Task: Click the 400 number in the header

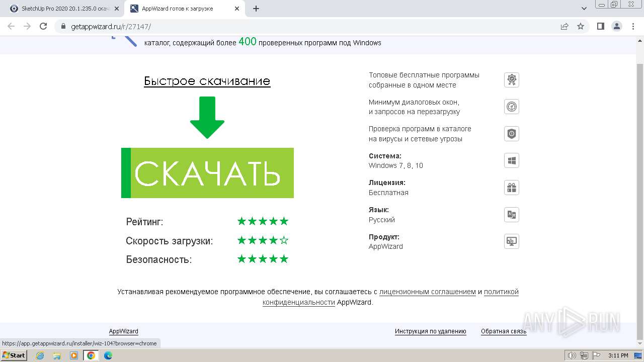Action: (x=248, y=42)
